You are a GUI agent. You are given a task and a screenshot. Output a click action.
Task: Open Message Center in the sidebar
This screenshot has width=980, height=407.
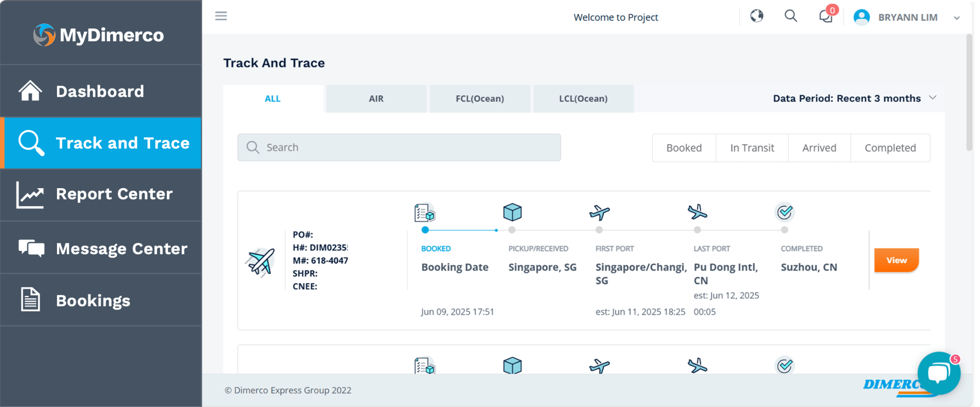[101, 248]
